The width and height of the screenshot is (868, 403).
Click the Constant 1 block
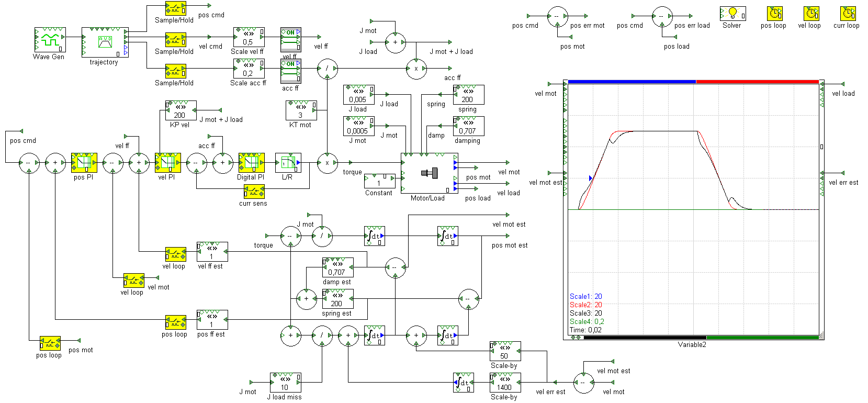click(379, 181)
